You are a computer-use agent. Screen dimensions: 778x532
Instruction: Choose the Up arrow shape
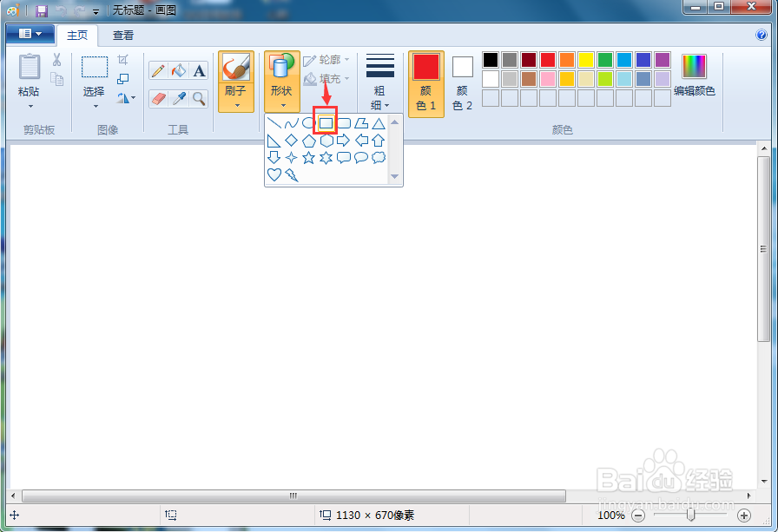click(379, 141)
